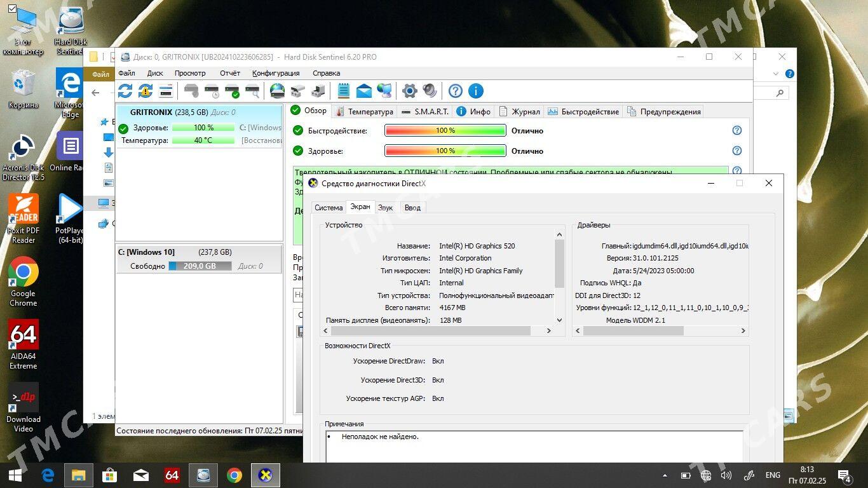Show hidden tray icons arrow
The image size is (868, 488).
[665, 475]
